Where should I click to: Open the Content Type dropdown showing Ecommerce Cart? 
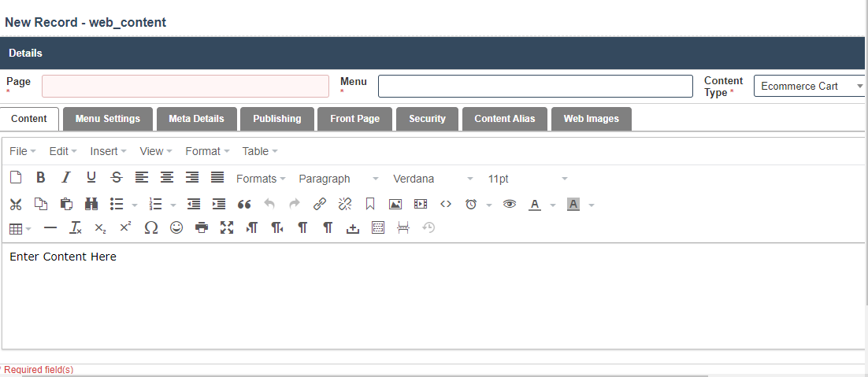click(810, 86)
